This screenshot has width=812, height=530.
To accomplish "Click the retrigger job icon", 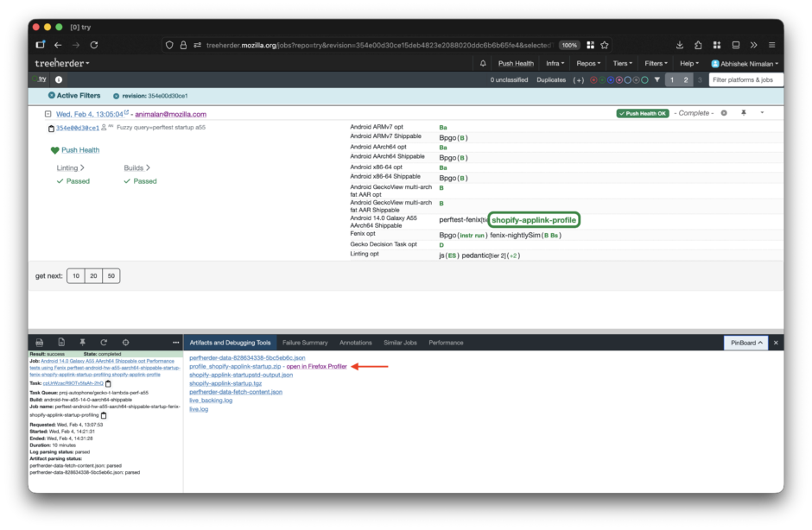I will coord(104,343).
